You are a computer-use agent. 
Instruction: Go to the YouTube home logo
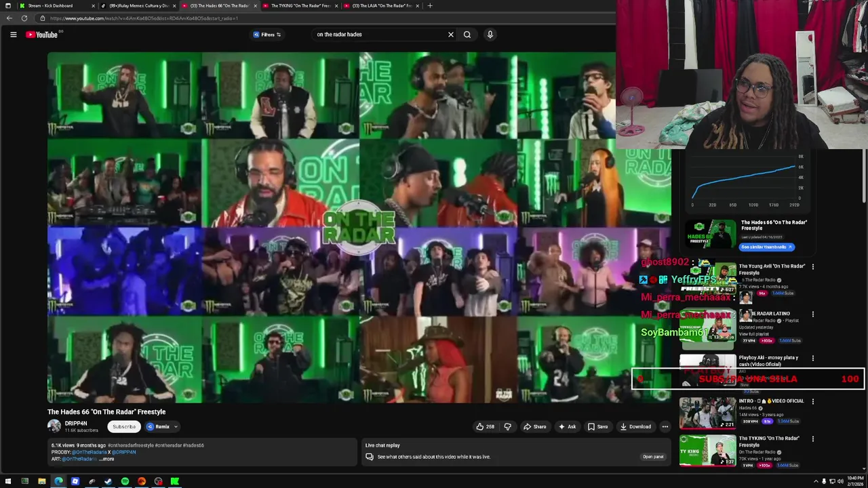(42, 35)
